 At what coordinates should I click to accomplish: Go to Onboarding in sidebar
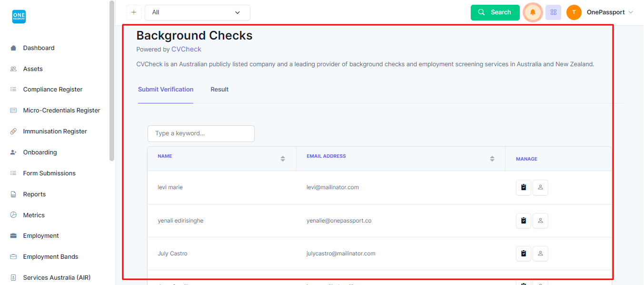coord(40,153)
